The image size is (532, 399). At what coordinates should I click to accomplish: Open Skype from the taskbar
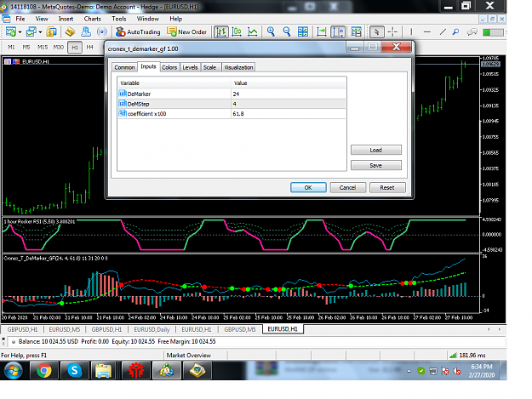coord(74,371)
